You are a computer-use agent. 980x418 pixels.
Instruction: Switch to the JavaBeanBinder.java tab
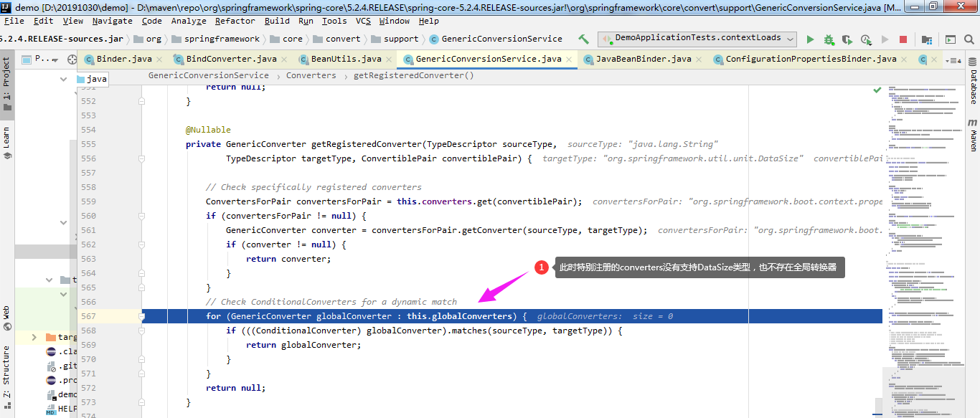click(x=644, y=60)
